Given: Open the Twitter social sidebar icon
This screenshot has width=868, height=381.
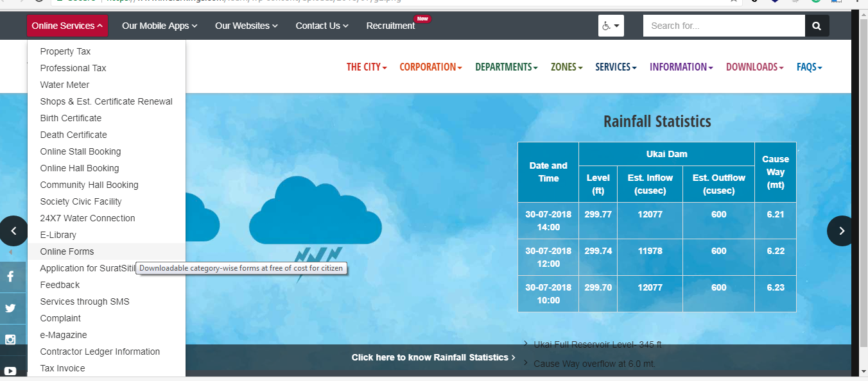Looking at the screenshot, I should point(11,309).
